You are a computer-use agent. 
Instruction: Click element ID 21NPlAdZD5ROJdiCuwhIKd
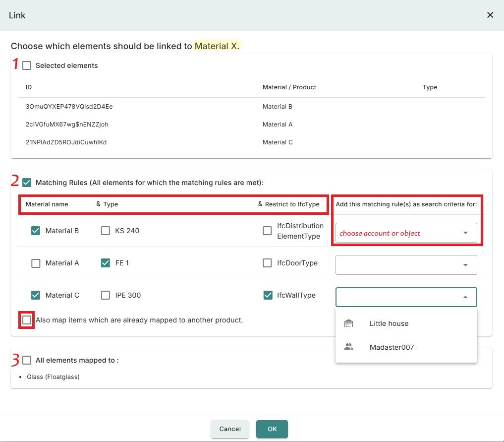pos(66,142)
